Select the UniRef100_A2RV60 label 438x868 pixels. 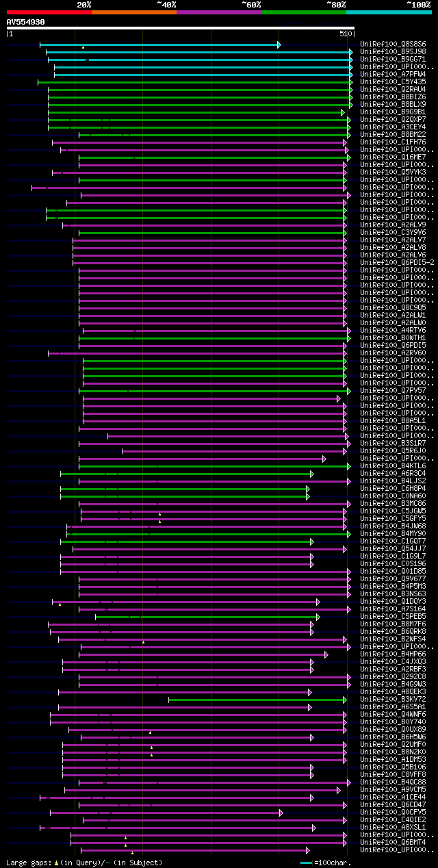(x=394, y=353)
